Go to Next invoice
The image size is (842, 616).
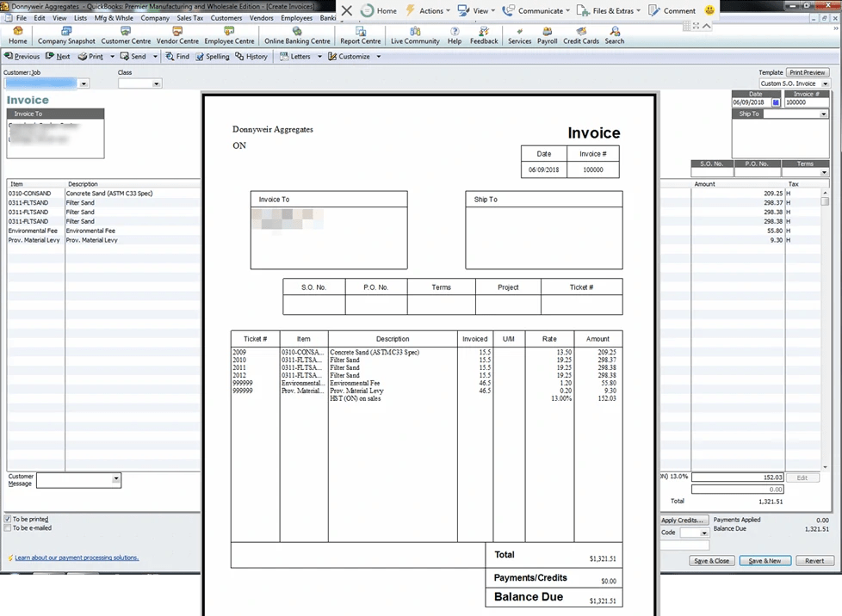(58, 56)
